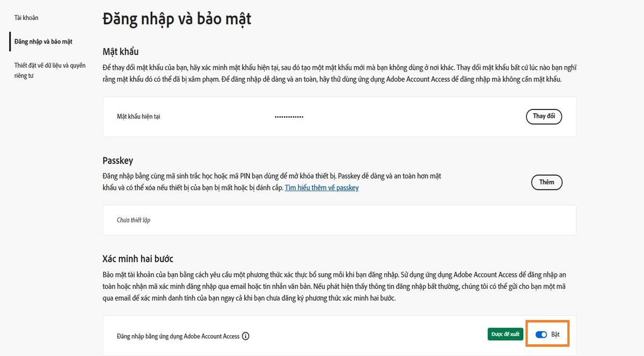This screenshot has width=644, height=356.
Task: Click the Xác minh hai bước heading
Action: tap(138, 259)
